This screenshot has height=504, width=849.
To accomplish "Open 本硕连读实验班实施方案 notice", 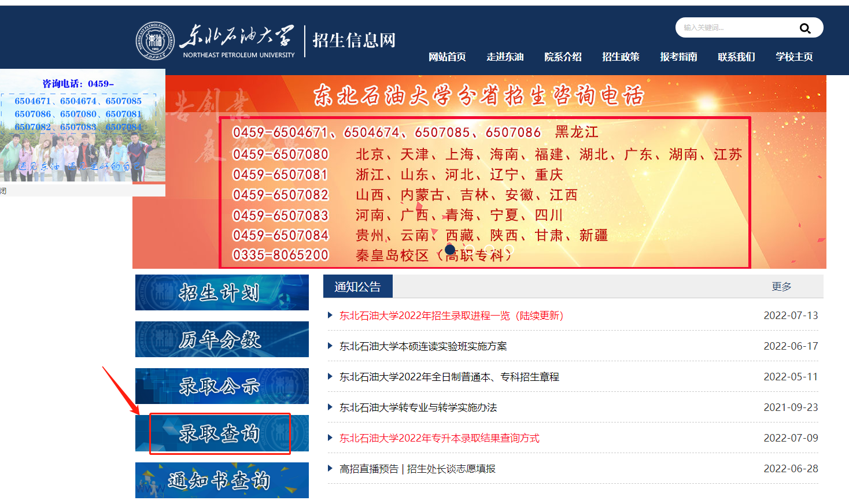I will pos(423,346).
